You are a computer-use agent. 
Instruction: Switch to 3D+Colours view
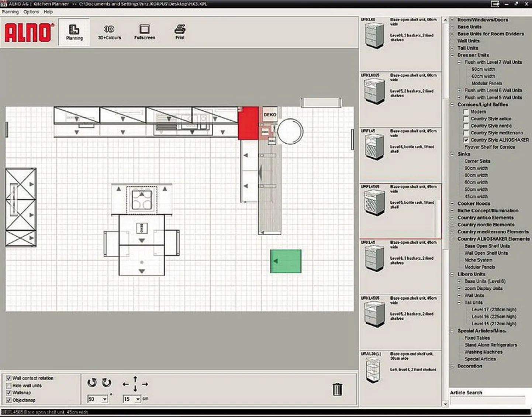109,32
